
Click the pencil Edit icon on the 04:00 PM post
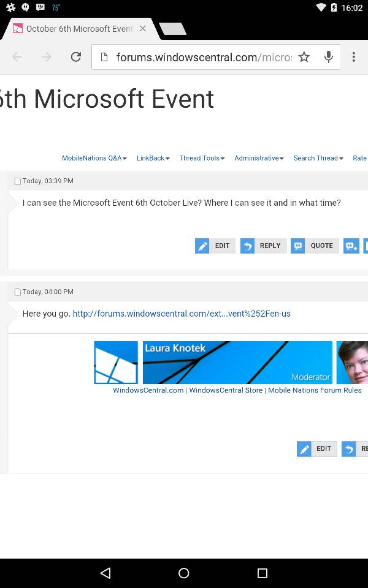304,449
